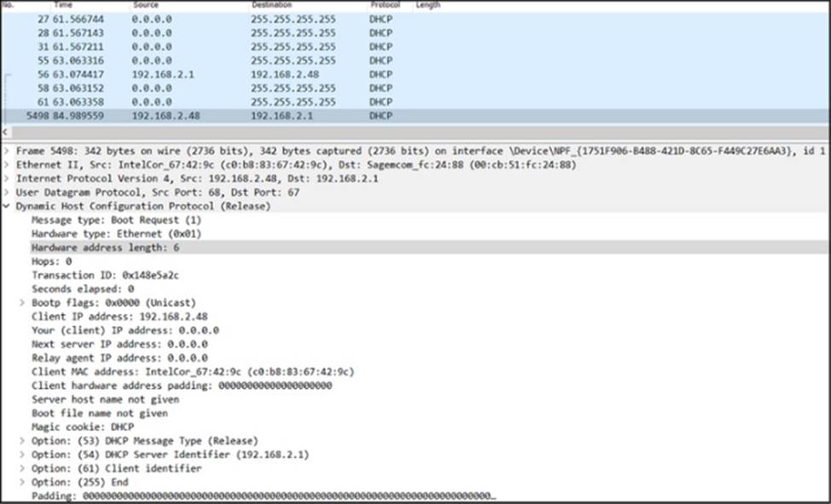The height and width of the screenshot is (504, 831).
Task: Click the horizontal scrollbar left arrow
Action: tap(5, 132)
